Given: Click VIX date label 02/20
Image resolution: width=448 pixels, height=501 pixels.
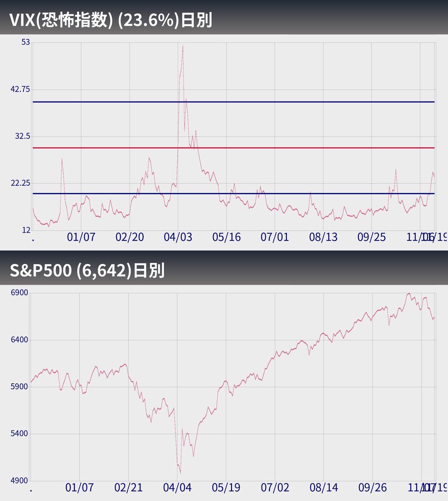Looking at the screenshot, I should tap(130, 238).
